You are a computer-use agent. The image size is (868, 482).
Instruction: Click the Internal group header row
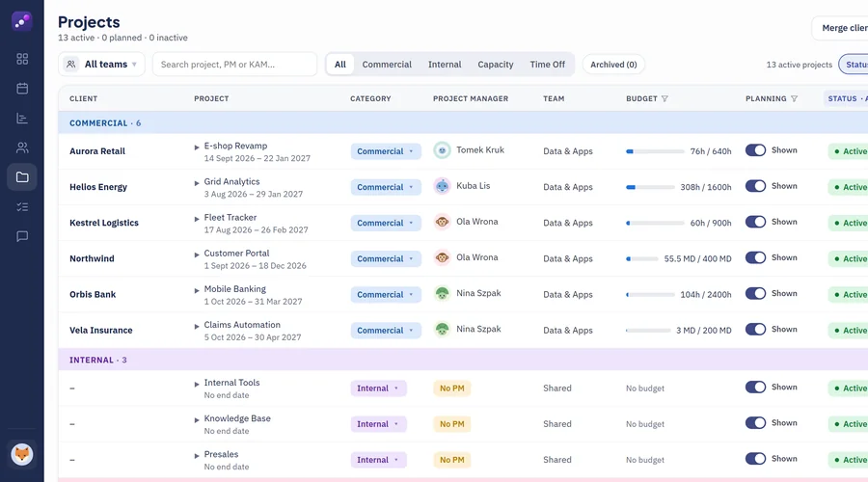(x=463, y=360)
